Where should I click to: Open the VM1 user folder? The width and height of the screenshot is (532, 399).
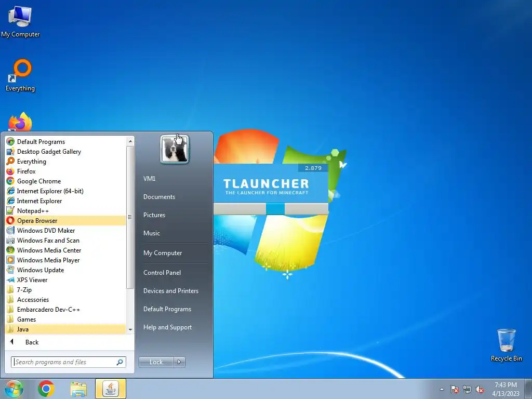tap(149, 179)
